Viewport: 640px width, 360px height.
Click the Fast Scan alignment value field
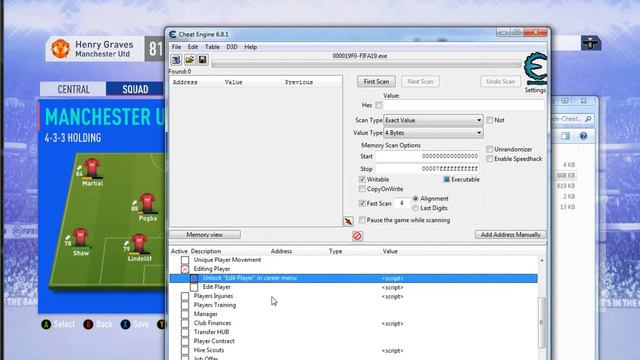click(402, 203)
